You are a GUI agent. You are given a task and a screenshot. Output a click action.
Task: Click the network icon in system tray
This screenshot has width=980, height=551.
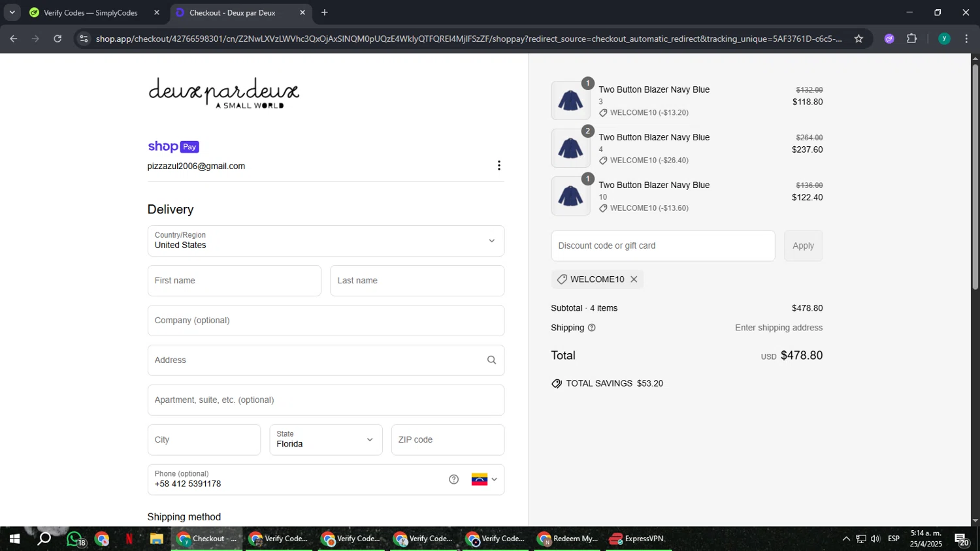click(x=861, y=539)
